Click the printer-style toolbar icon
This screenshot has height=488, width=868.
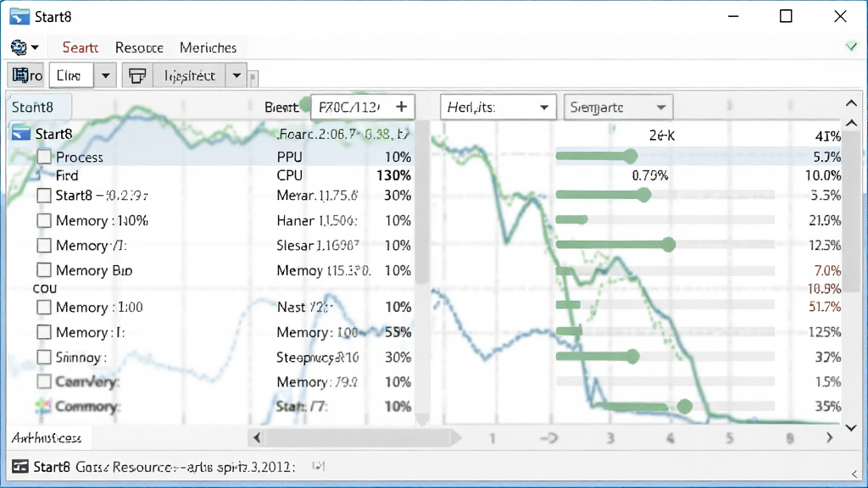pos(136,75)
